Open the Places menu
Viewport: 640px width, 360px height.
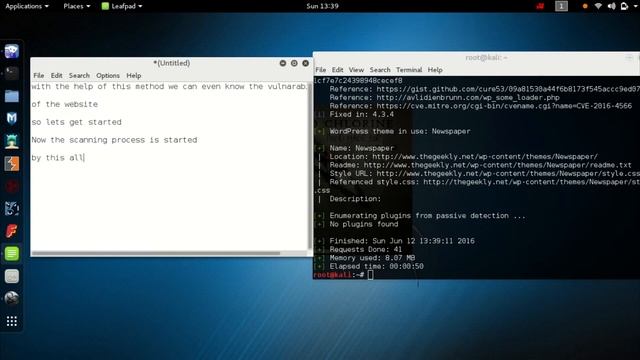point(77,6)
